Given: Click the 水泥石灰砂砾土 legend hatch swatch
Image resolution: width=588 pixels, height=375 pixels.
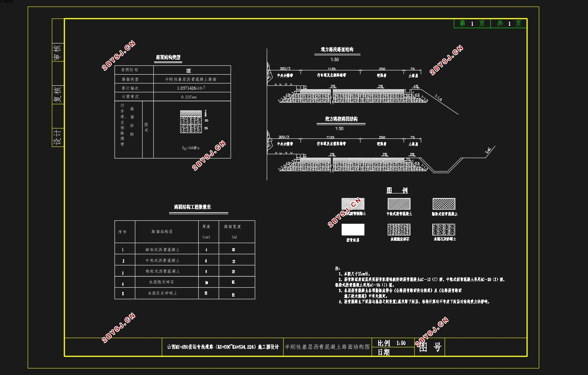Looking at the screenshot, I should pos(444,230).
